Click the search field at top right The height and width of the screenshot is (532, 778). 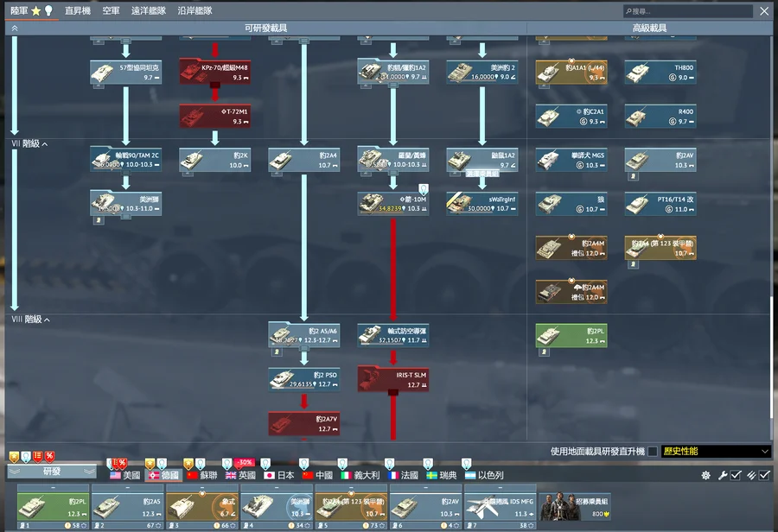point(687,11)
